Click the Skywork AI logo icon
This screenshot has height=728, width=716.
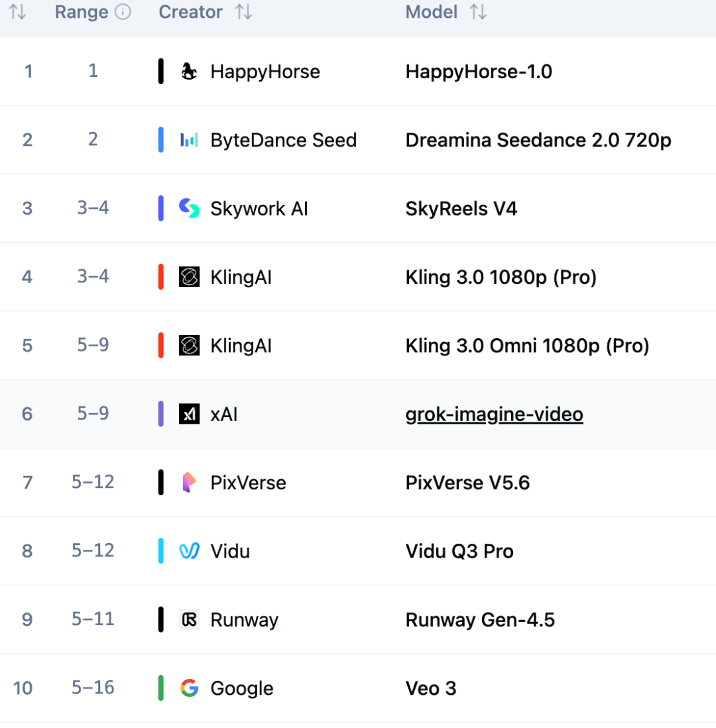tap(189, 209)
